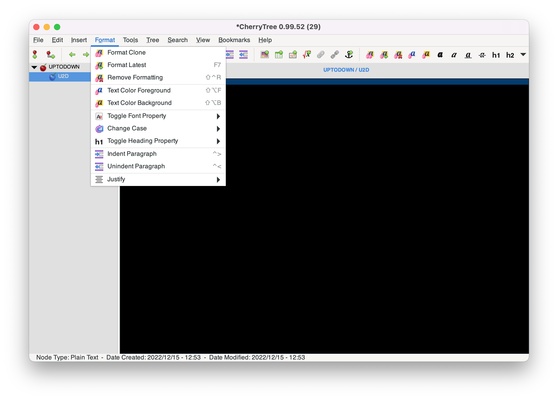Click the format clone toolbar icon

pos(370,55)
